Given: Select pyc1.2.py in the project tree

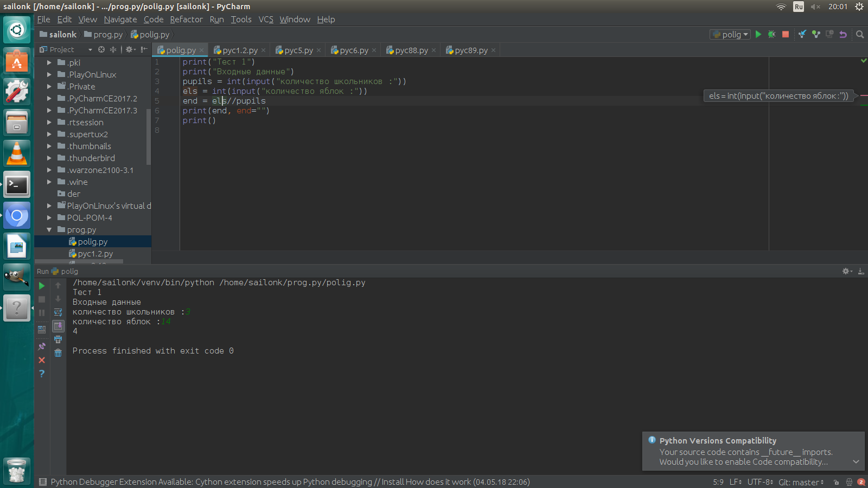Looking at the screenshot, I should click(x=95, y=254).
